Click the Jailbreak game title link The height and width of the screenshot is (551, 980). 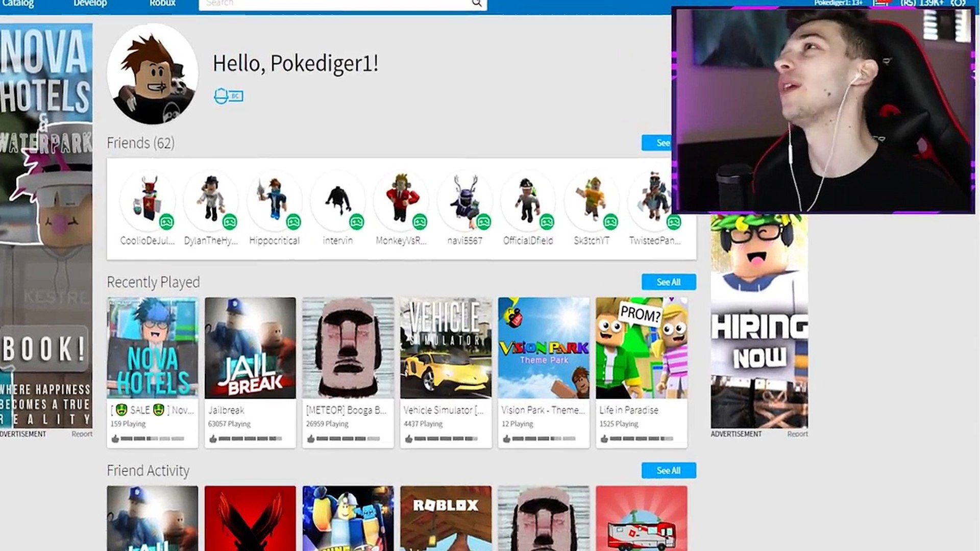(226, 410)
